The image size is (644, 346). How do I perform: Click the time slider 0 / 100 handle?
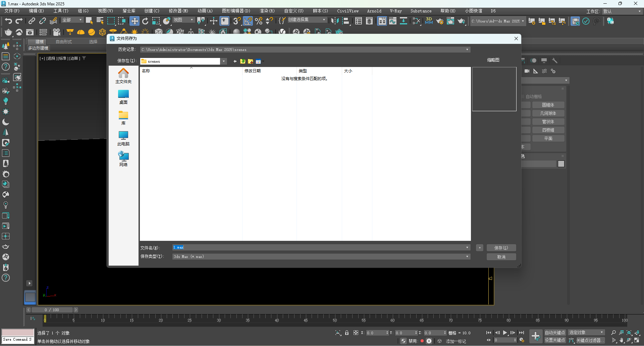(x=52, y=310)
